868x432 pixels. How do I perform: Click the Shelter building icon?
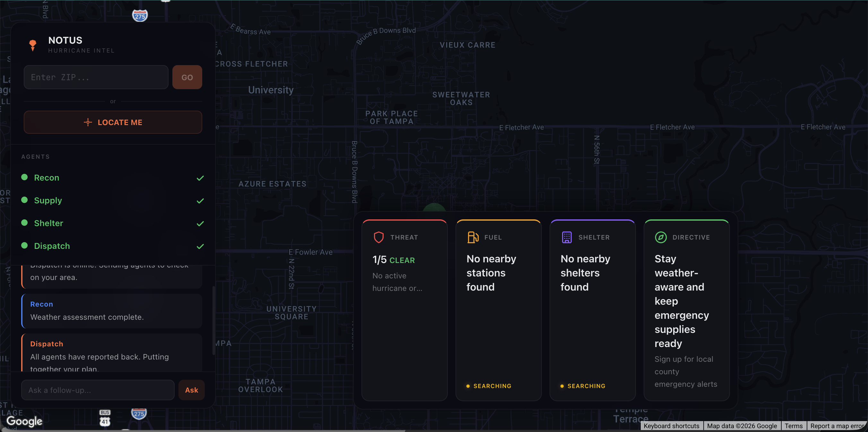pyautogui.click(x=567, y=237)
